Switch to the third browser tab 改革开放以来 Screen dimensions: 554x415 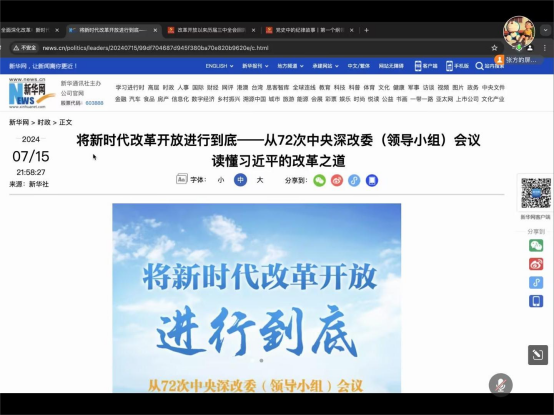[x=211, y=30]
